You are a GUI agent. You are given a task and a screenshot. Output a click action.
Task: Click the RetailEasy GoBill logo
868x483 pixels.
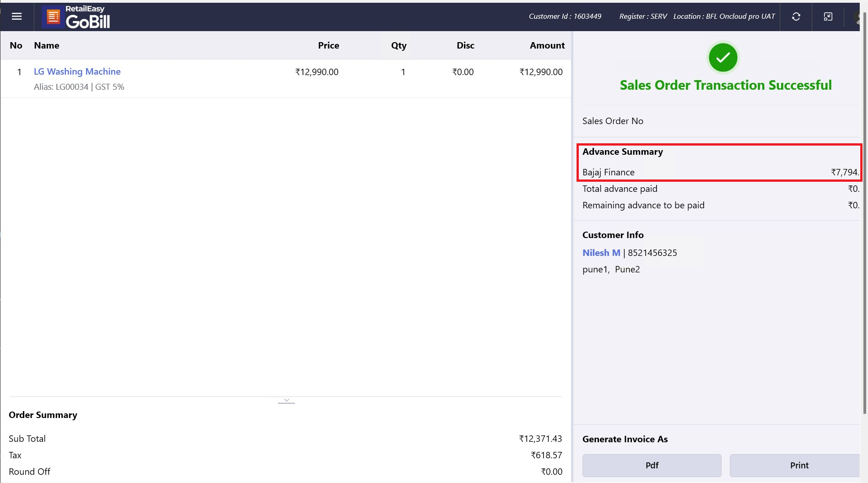click(77, 17)
